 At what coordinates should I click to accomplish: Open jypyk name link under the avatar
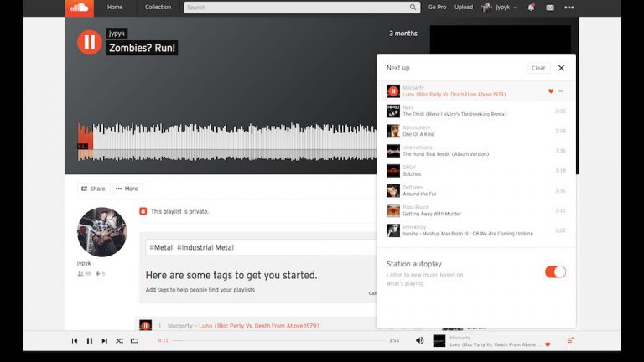84,263
